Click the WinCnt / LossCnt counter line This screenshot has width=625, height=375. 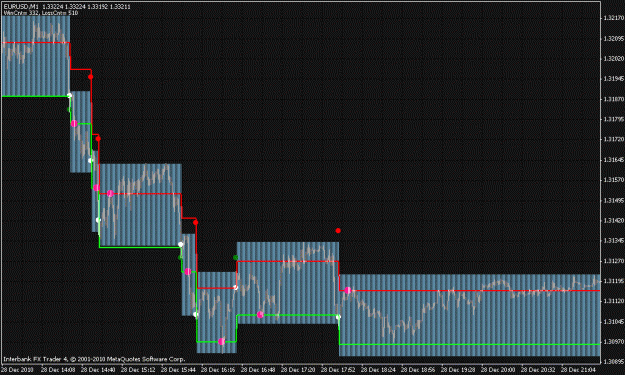(x=41, y=13)
